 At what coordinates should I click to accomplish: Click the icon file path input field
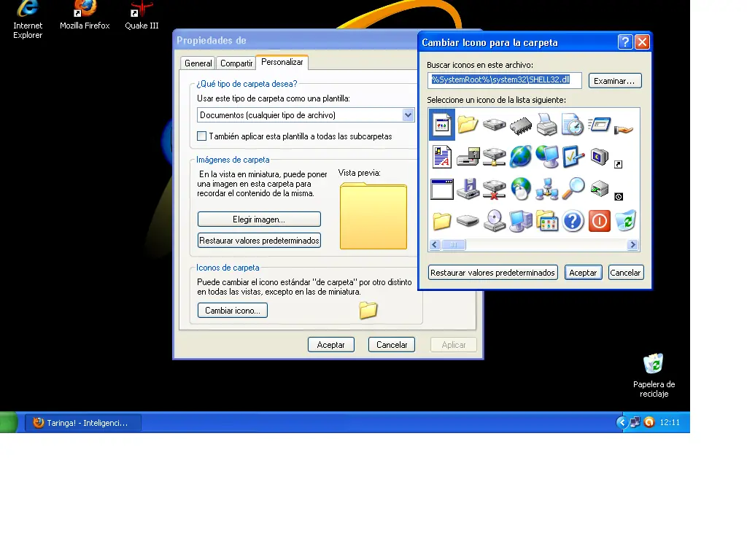pos(504,80)
